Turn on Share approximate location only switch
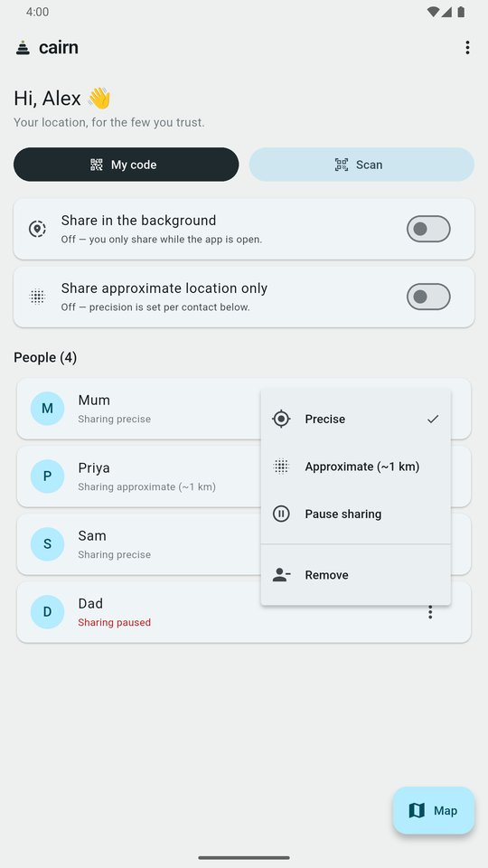488x868 pixels. click(428, 297)
